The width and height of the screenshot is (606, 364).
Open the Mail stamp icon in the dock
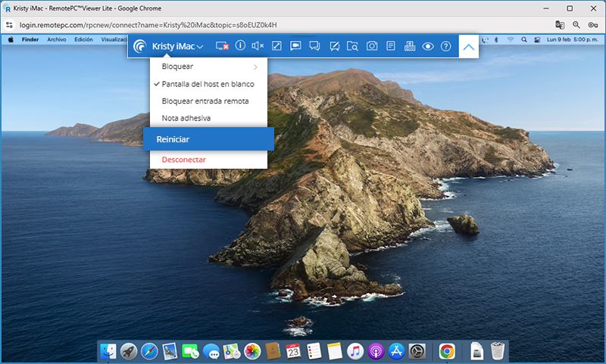(x=170, y=351)
